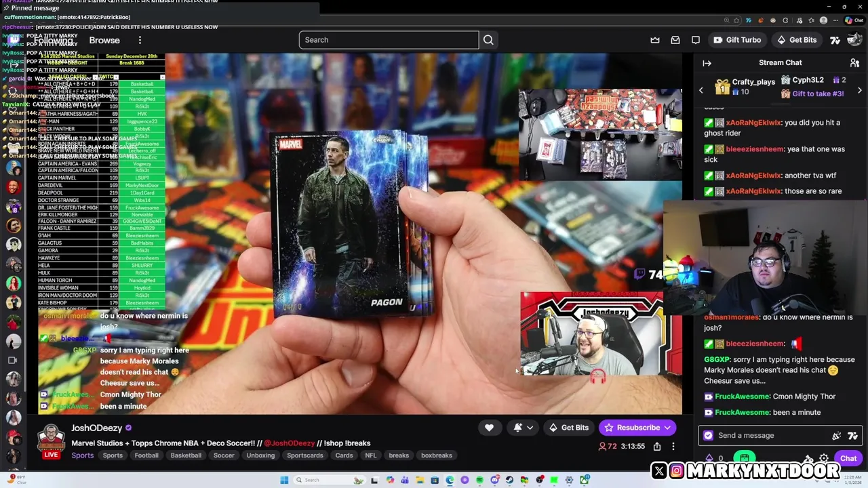Open stream more options vertical dots
This screenshot has width=868, height=488.
click(673, 446)
